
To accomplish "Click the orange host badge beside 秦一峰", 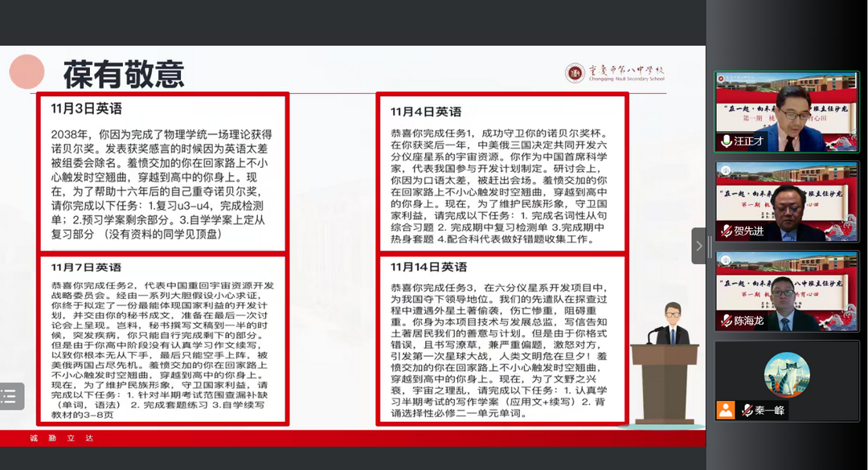I will click(x=726, y=410).
